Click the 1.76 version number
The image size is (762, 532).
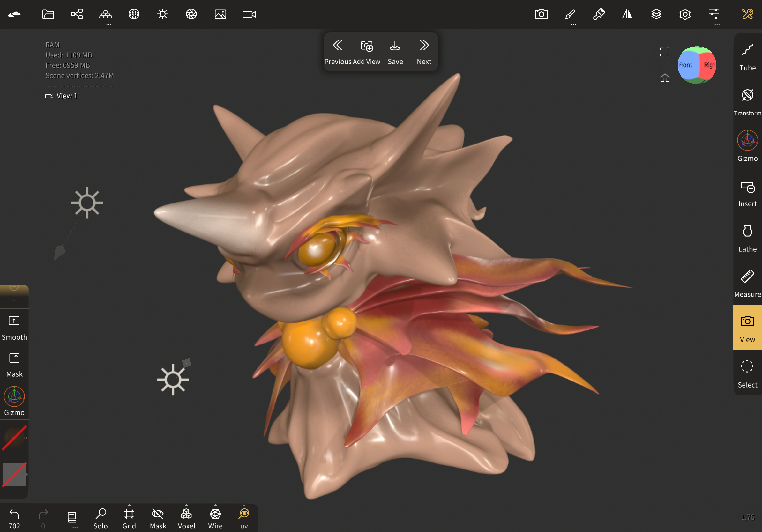[x=747, y=517]
